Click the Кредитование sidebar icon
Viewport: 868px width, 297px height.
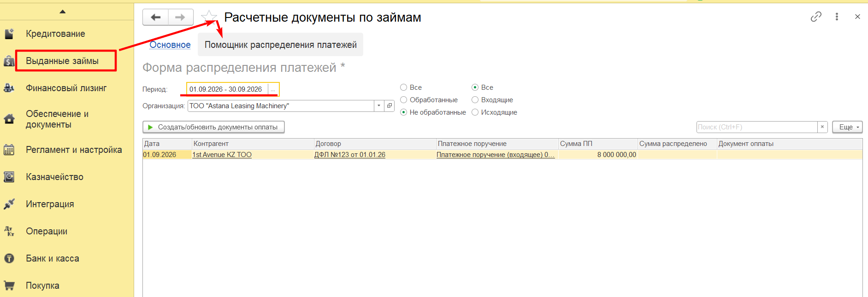coord(9,34)
